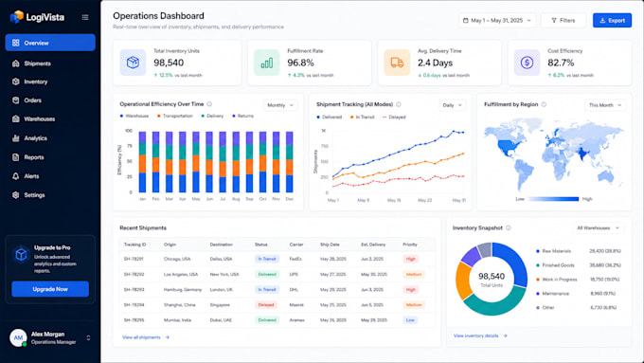Click the 98,540 donut chart center
Image resolution: width=644 pixels, height=363 pixels.
point(492,279)
